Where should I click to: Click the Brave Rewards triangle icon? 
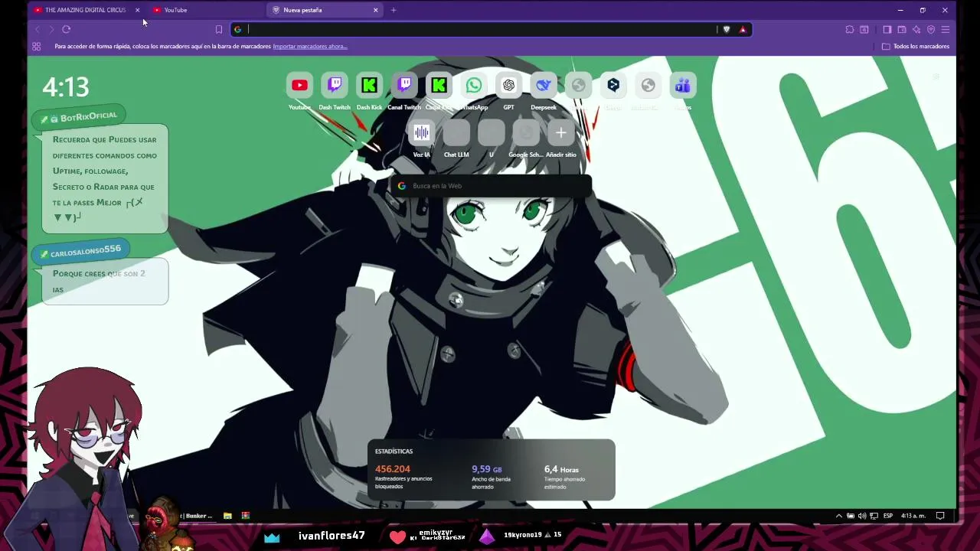tap(743, 29)
